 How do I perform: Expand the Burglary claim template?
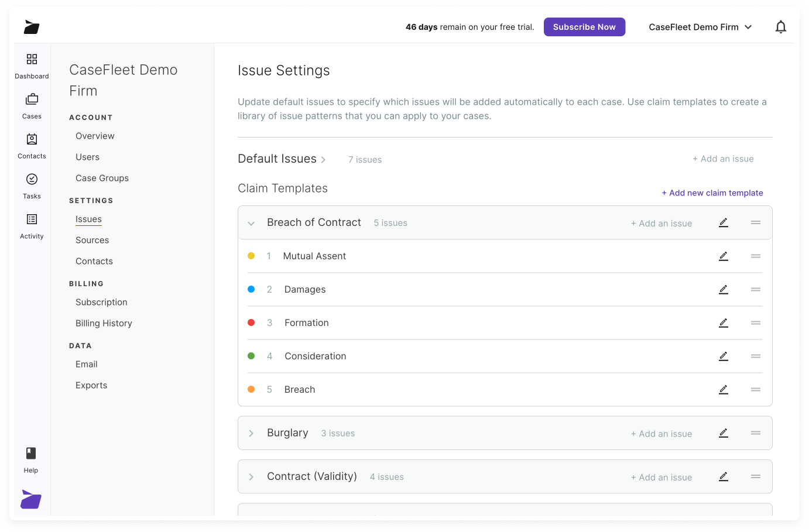[x=251, y=433]
